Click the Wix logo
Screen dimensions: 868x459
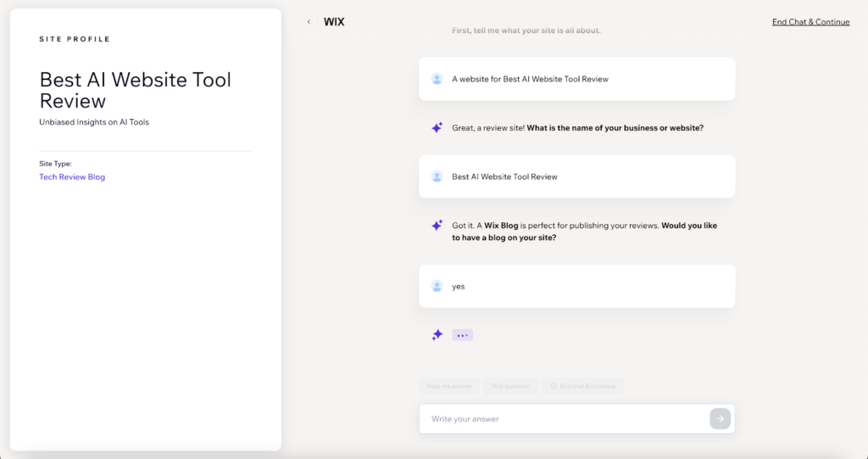point(334,22)
